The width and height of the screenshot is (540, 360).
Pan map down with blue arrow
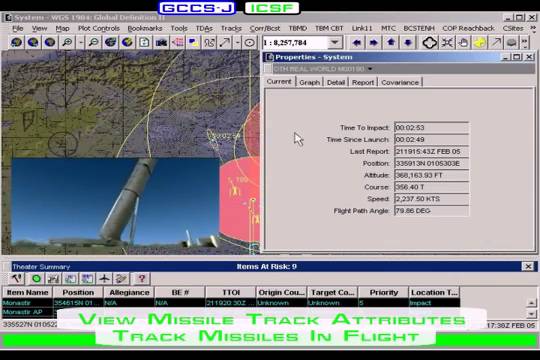point(408,42)
